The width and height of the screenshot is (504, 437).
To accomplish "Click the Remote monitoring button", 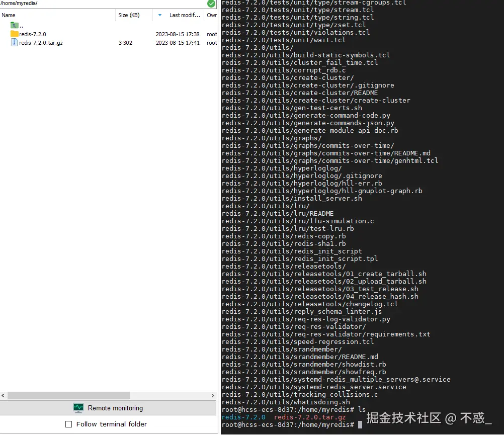I will (108, 408).
